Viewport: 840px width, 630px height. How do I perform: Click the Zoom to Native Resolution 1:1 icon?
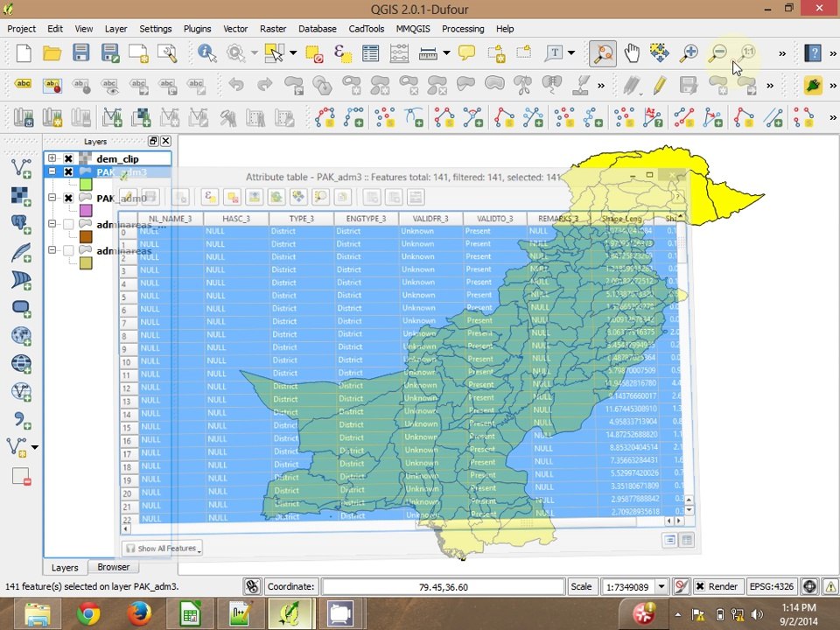click(x=746, y=53)
